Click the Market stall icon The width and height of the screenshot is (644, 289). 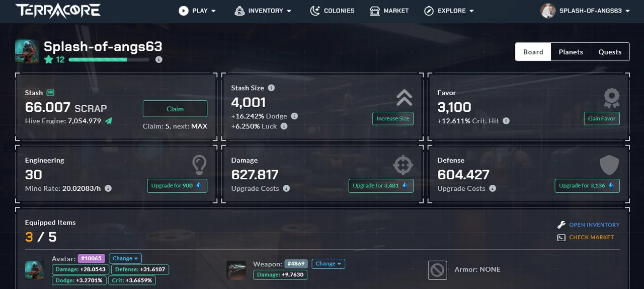(x=374, y=11)
